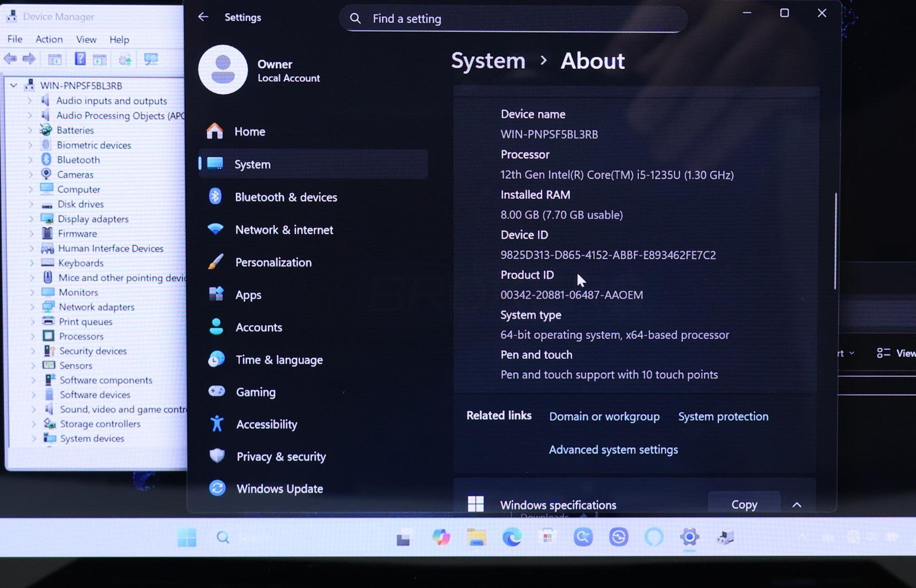Select the Gaming controller icon
This screenshot has width=916, height=588.
click(x=216, y=392)
